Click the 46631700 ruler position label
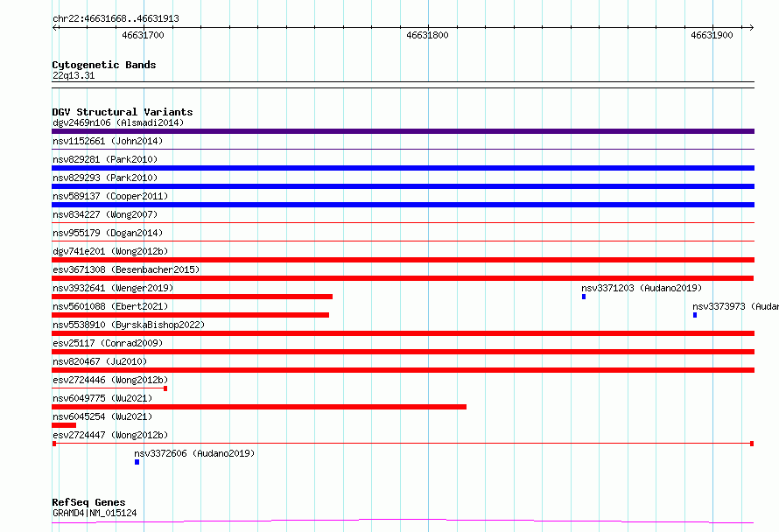Image resolution: width=779 pixels, height=532 pixels. click(143, 35)
